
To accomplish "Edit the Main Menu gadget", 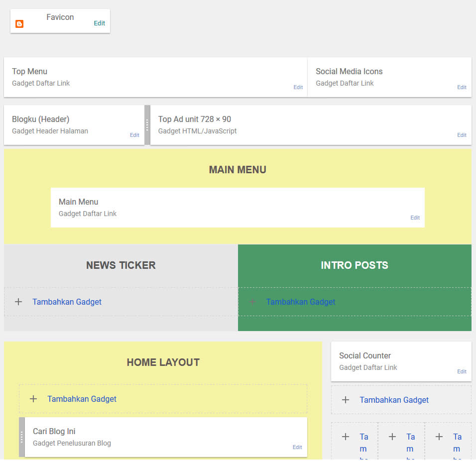I will [415, 218].
